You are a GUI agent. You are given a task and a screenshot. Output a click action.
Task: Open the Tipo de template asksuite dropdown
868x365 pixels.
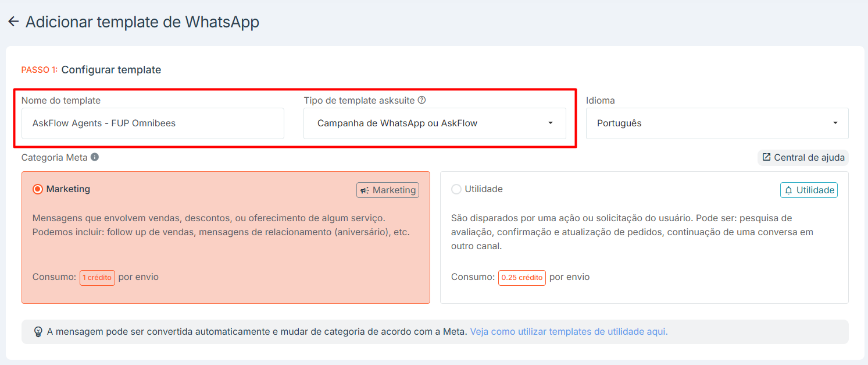(x=435, y=123)
